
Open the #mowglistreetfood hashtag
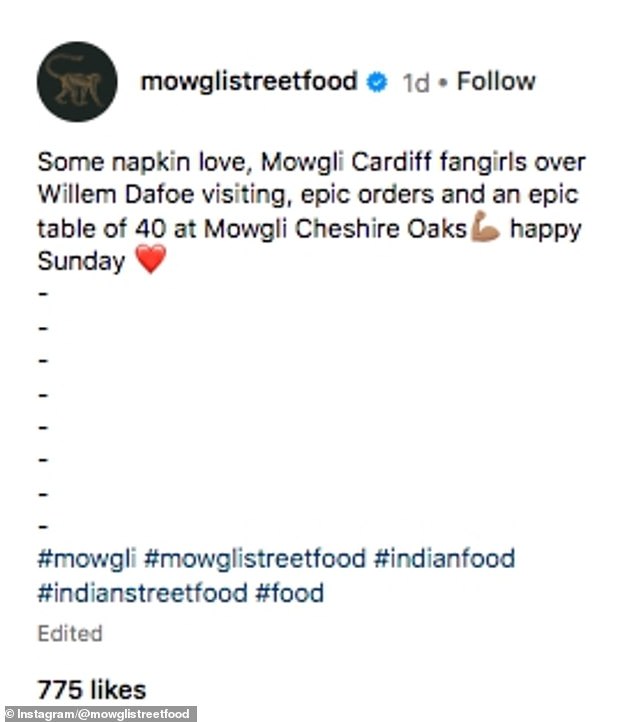[x=255, y=559]
